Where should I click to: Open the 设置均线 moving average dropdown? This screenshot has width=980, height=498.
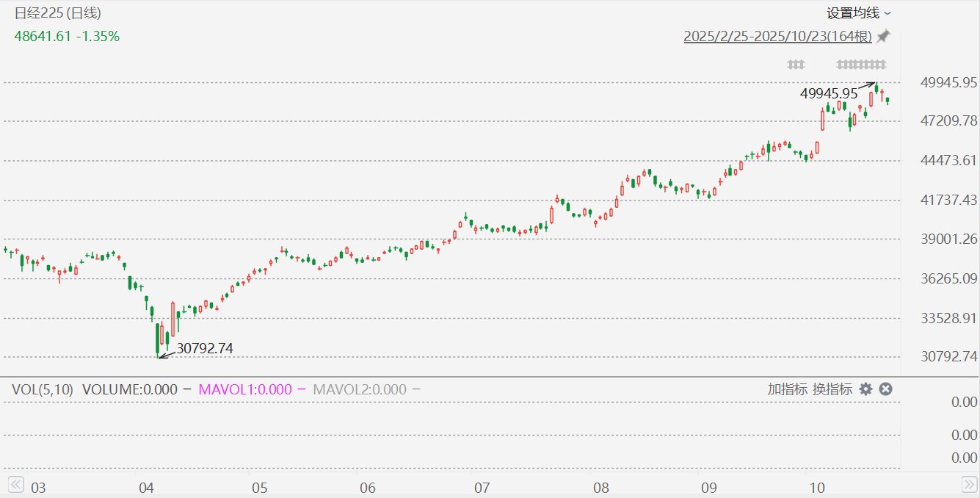[858, 13]
